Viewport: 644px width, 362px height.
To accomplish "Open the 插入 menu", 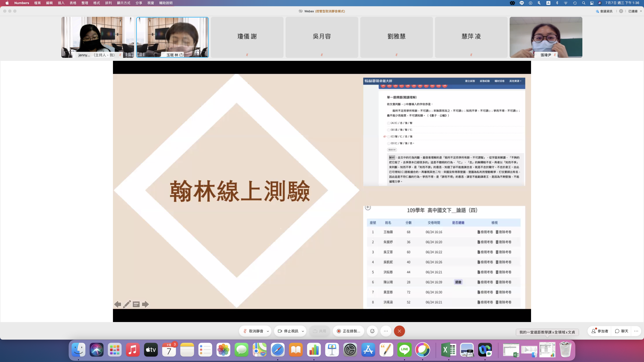I will coord(61,3).
